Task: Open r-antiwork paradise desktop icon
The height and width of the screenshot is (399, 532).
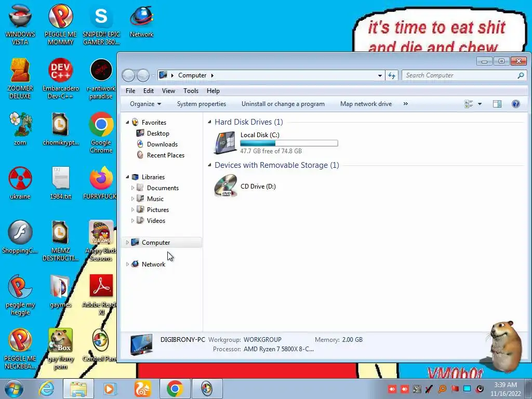Action: (101, 78)
